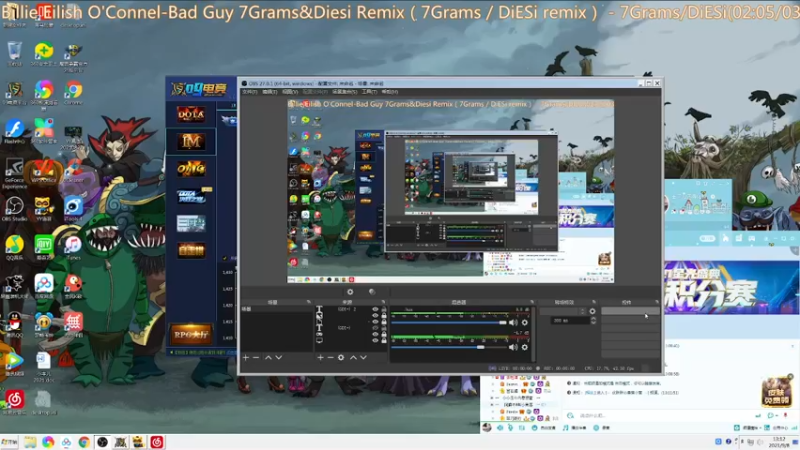
Task: Undock Sources panel using its header float icon
Action: click(383, 302)
